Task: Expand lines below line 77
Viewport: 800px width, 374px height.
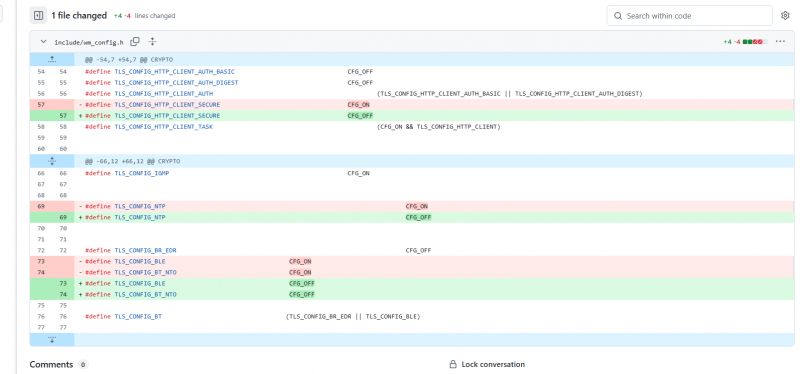Action: pos(52,339)
